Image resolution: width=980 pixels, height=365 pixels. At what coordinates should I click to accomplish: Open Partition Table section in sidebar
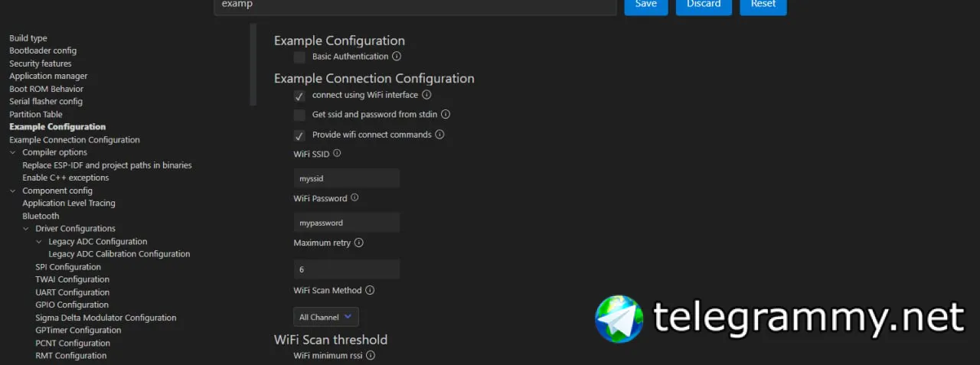36,114
